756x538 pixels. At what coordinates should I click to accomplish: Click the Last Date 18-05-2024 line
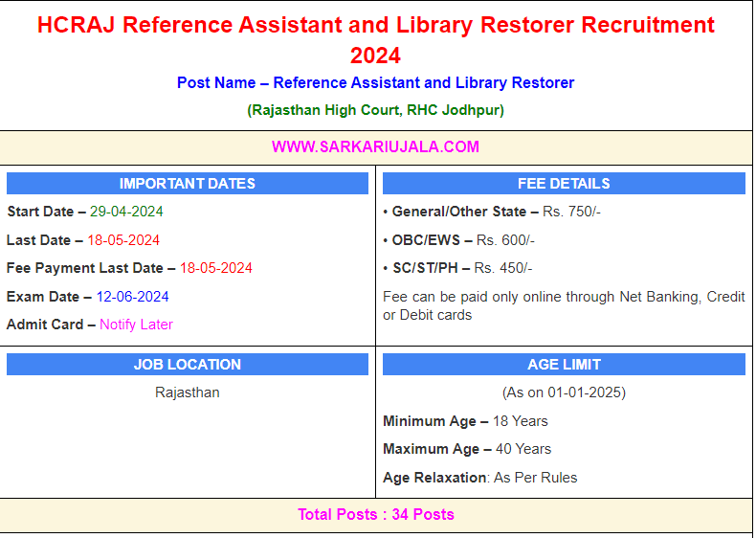pyautogui.click(x=83, y=240)
